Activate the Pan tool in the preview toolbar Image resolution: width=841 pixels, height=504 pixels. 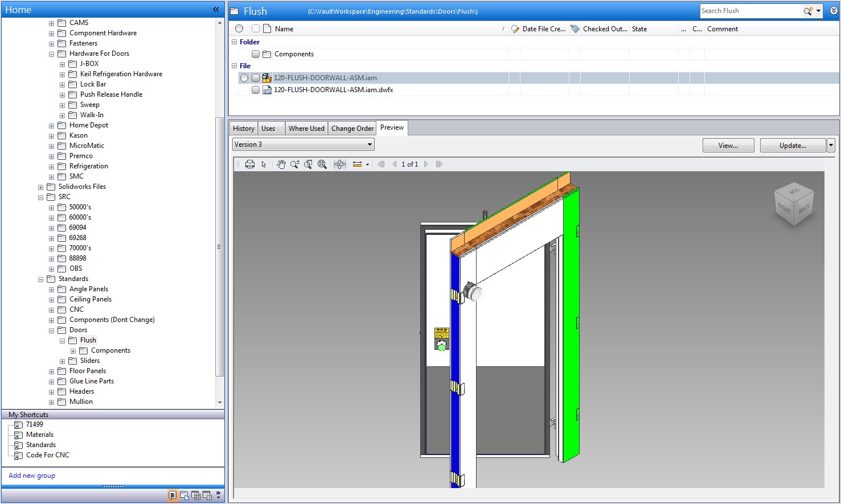[x=281, y=164]
